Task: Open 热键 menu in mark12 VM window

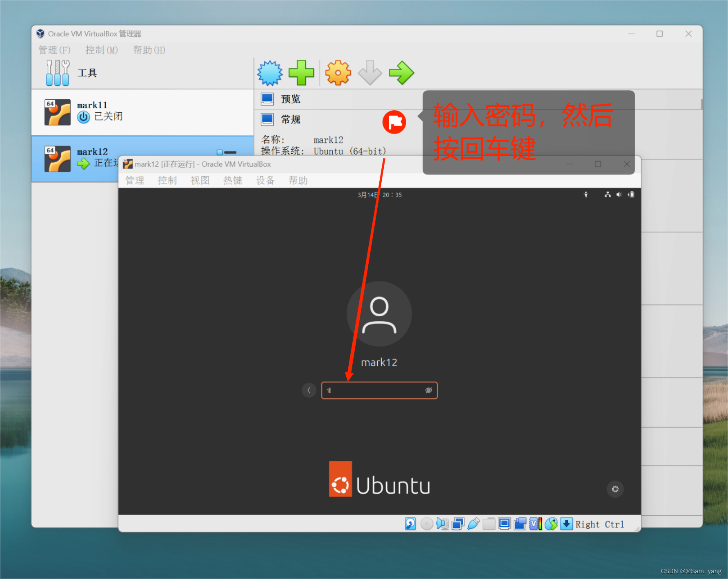Action: [x=233, y=181]
